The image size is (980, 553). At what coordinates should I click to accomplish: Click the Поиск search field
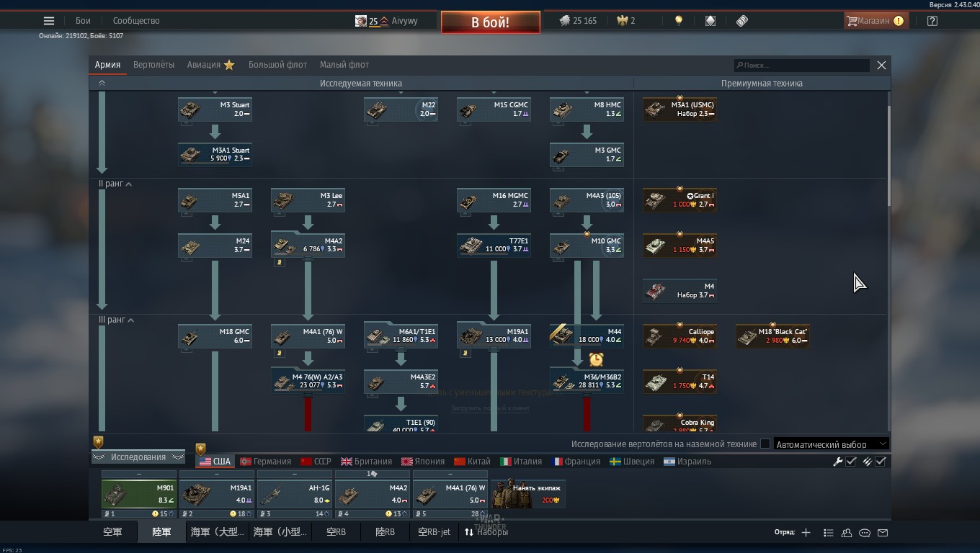(801, 66)
